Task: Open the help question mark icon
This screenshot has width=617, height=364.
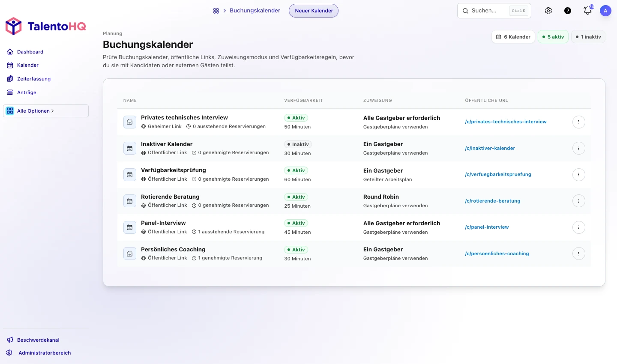Action: tap(568, 11)
